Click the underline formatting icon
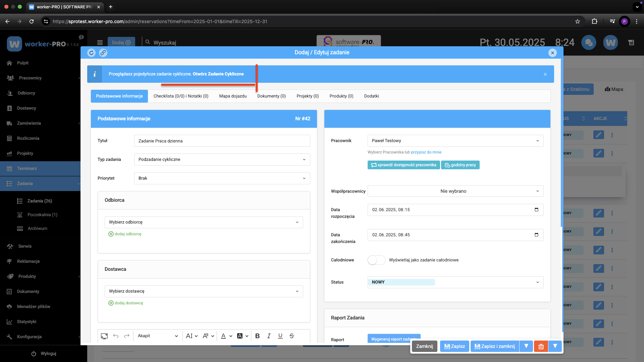The width and height of the screenshot is (644, 362). [280, 336]
